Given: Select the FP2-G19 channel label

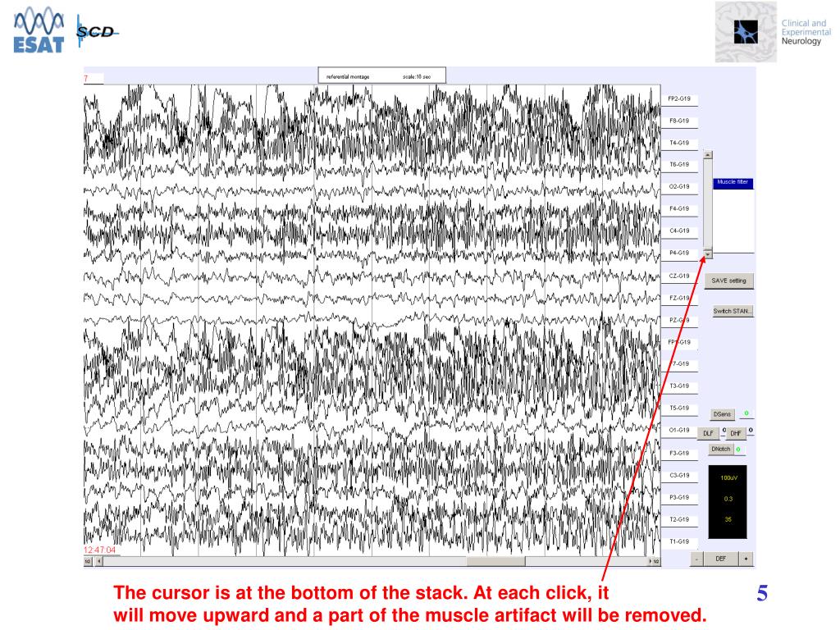Looking at the screenshot, I should [679, 99].
